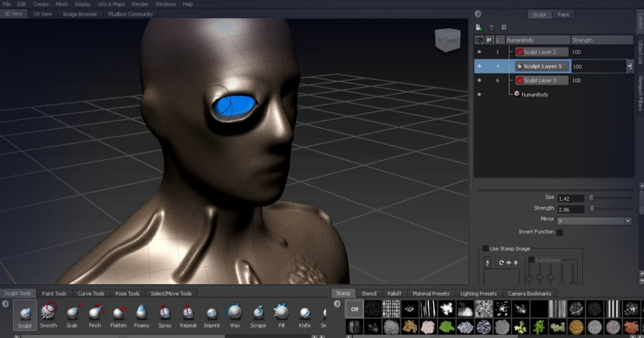Open the Mesh menu
This screenshot has width=644, height=338.
(x=61, y=4)
